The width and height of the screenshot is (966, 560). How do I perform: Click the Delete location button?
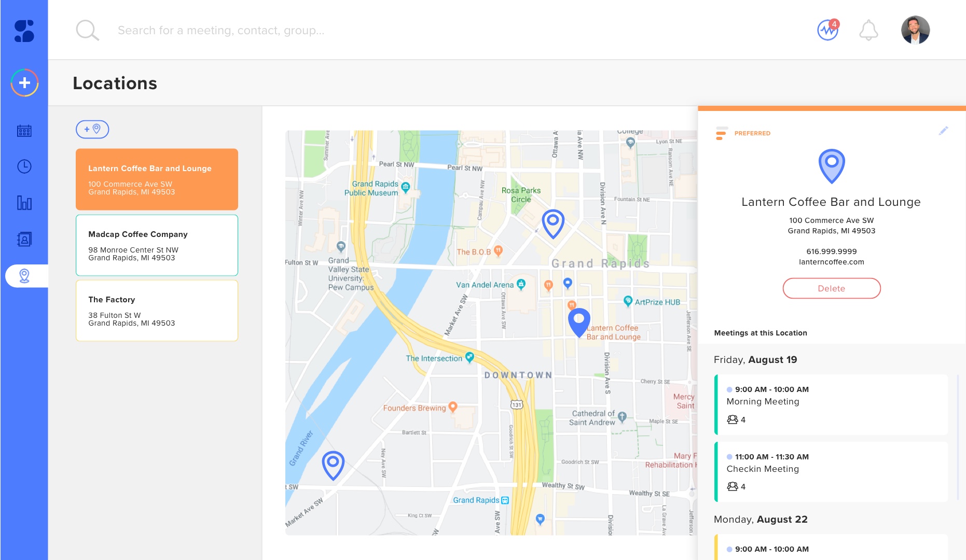[832, 288]
